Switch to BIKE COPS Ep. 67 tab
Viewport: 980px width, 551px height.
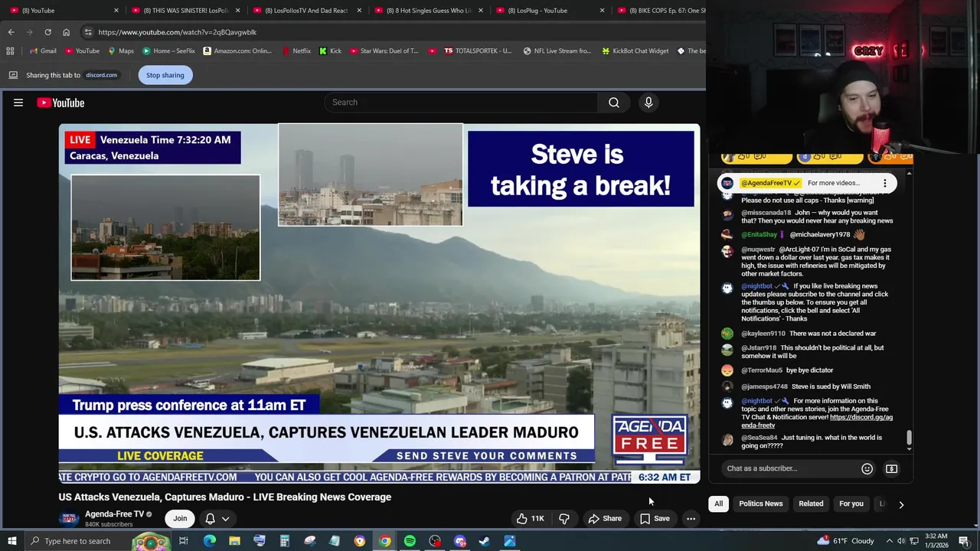pos(659,11)
